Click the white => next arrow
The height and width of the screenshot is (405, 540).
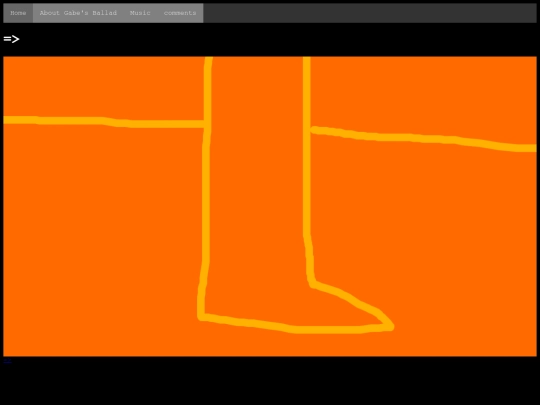(x=11, y=39)
